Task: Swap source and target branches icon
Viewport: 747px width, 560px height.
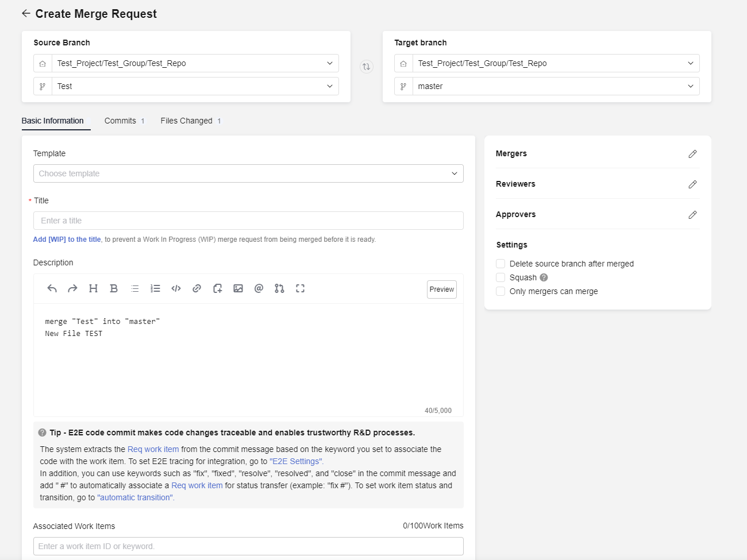Action: click(x=366, y=67)
